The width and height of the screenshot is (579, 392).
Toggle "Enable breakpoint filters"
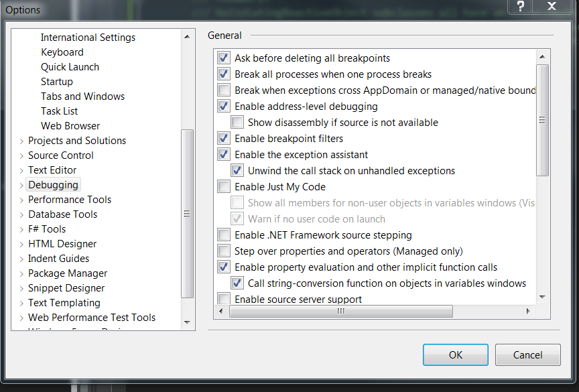[x=223, y=138]
